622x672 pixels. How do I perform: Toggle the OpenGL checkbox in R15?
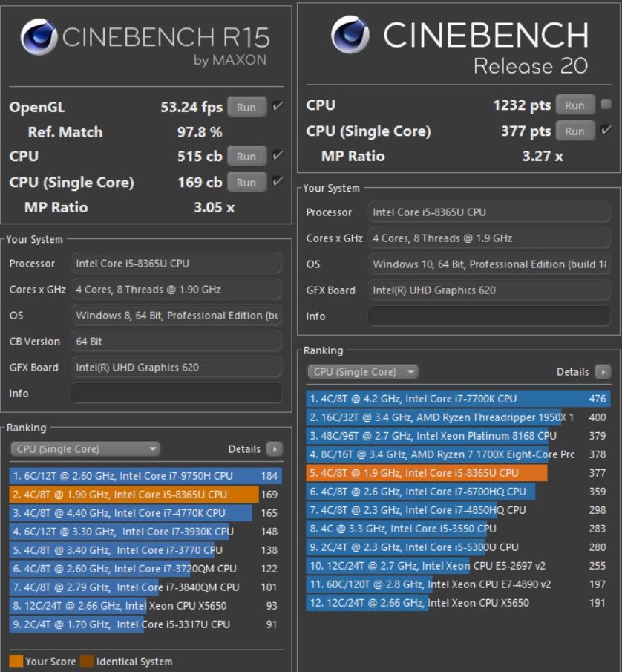point(278,106)
